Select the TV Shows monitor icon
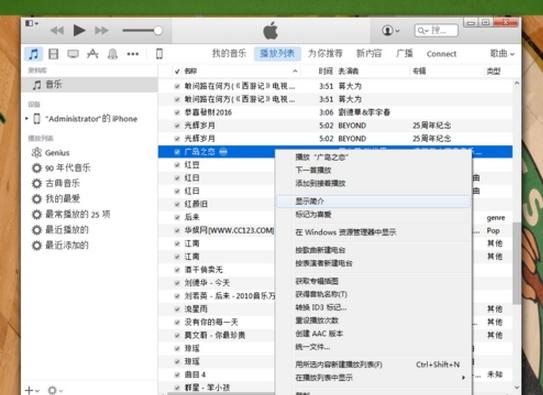This screenshot has width=543, height=395. coord(73,54)
